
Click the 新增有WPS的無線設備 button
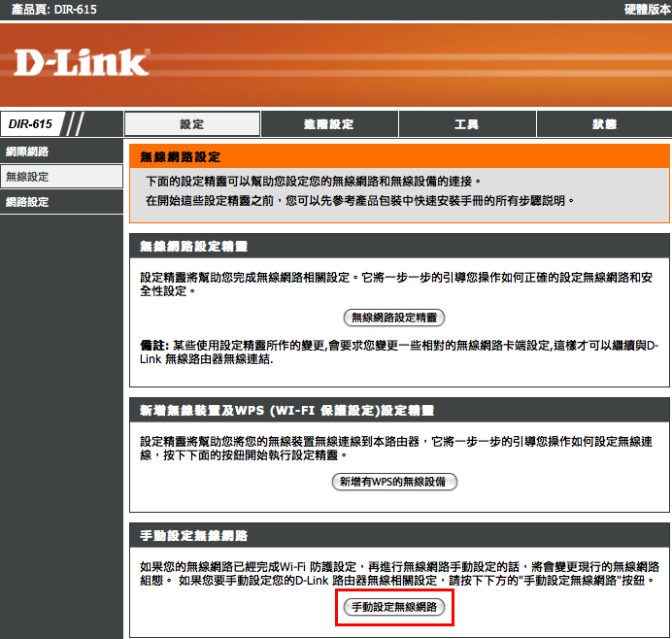click(394, 482)
